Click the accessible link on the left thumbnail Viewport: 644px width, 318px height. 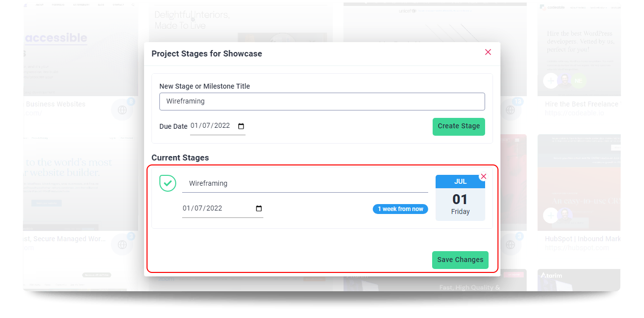tap(55, 38)
